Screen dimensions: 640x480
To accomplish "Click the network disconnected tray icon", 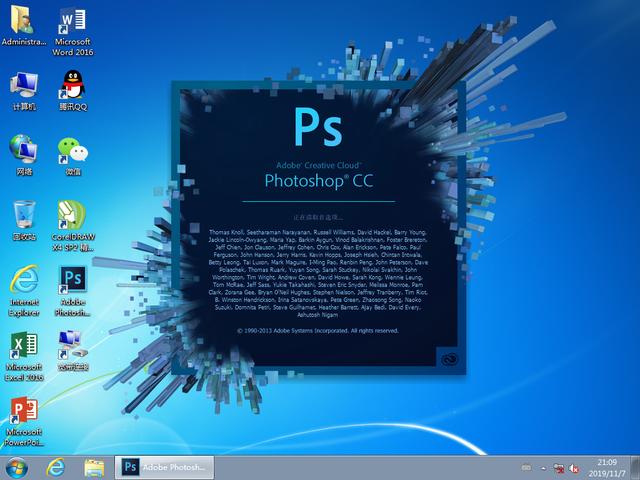I will point(559,468).
